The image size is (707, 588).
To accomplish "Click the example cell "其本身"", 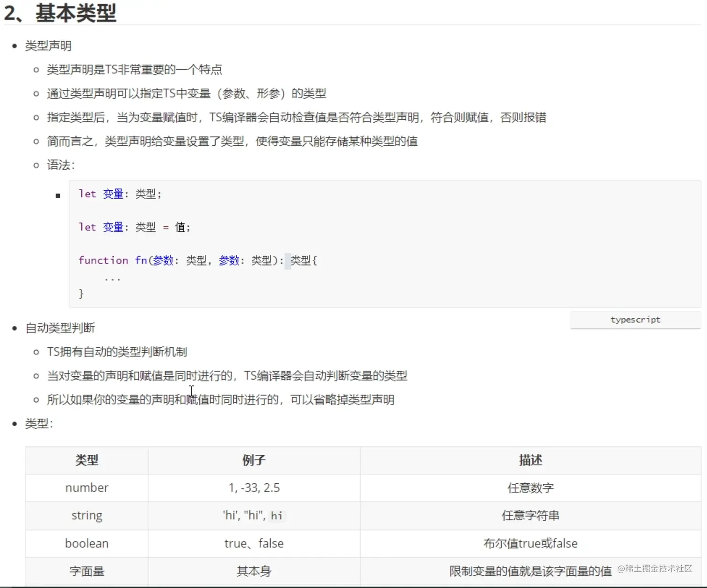I will (x=254, y=571).
